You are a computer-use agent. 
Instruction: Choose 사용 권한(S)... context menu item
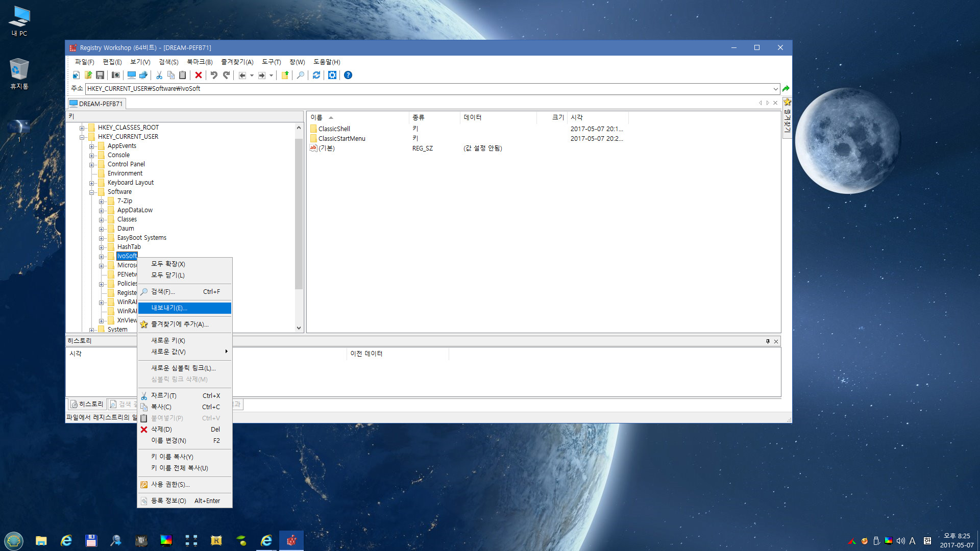(x=184, y=485)
